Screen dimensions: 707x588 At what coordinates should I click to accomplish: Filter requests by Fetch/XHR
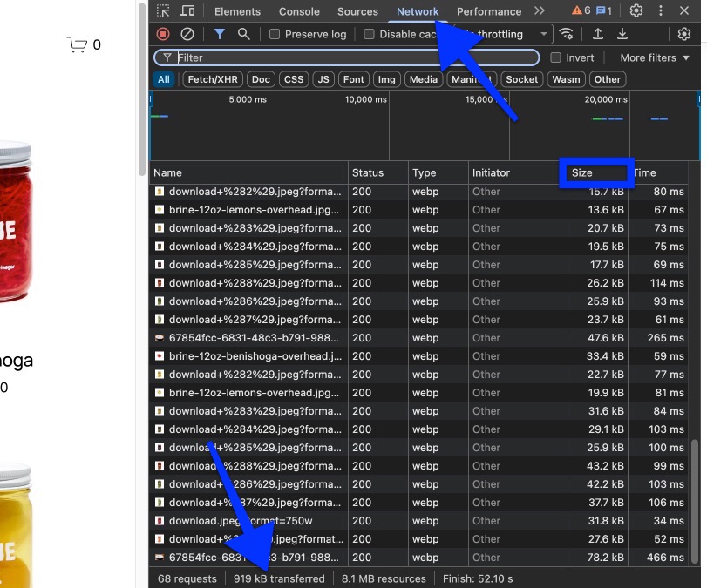point(213,79)
